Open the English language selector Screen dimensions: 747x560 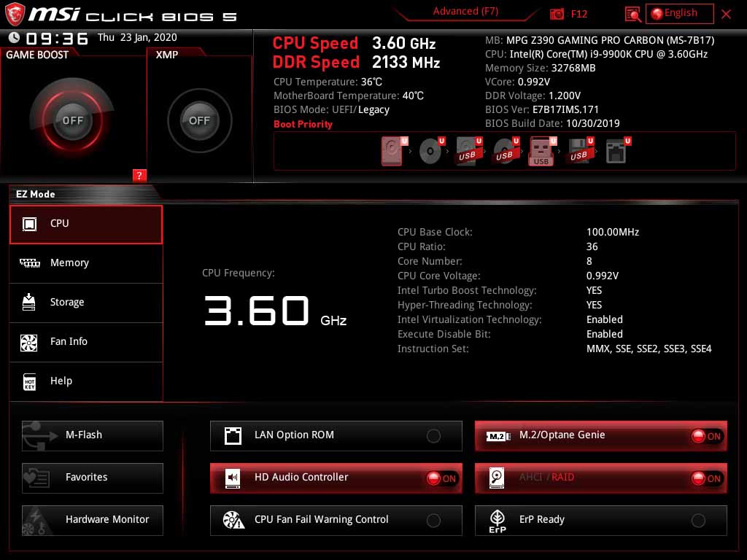point(678,13)
